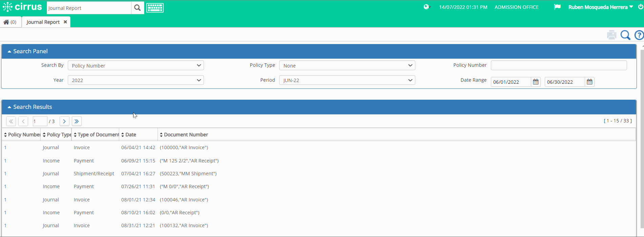Select document number (100046,"AR Invoice")

click(184, 200)
